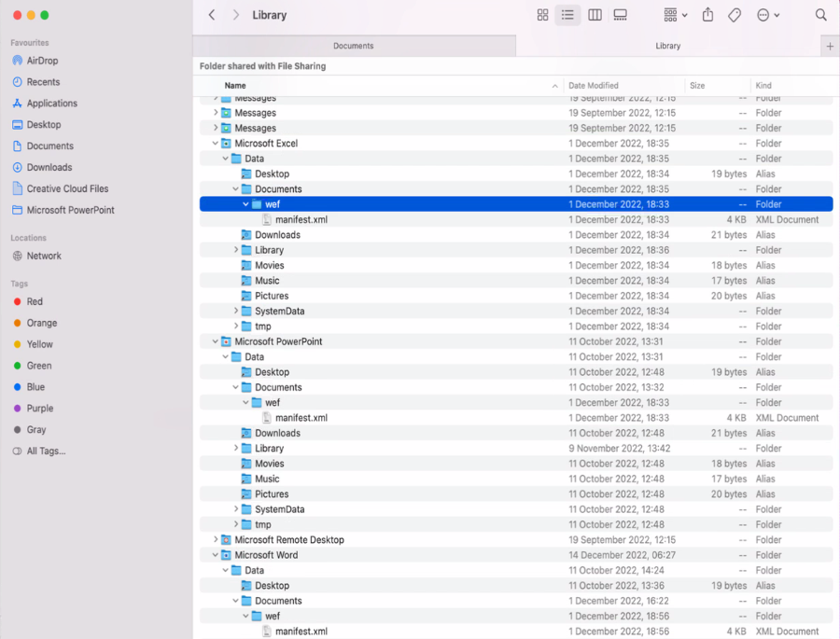Collapse the Microsoft Excel folder
The height and width of the screenshot is (639, 840).
216,144
